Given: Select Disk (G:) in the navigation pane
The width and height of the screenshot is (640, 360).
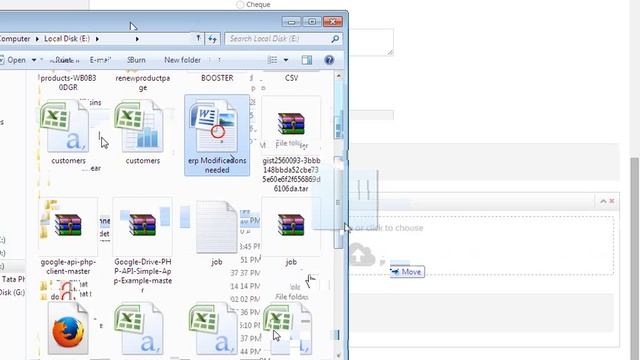Looking at the screenshot, I should (x=12, y=292).
